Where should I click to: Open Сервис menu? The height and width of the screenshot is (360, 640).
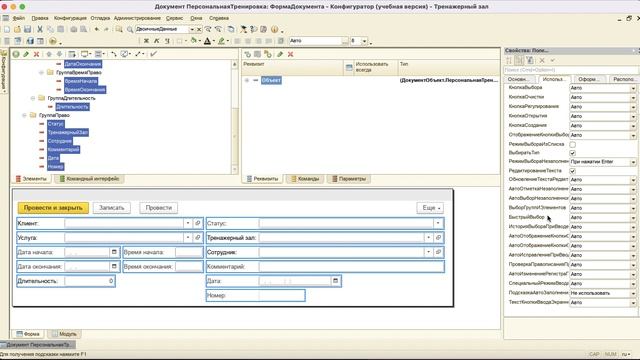click(x=174, y=18)
